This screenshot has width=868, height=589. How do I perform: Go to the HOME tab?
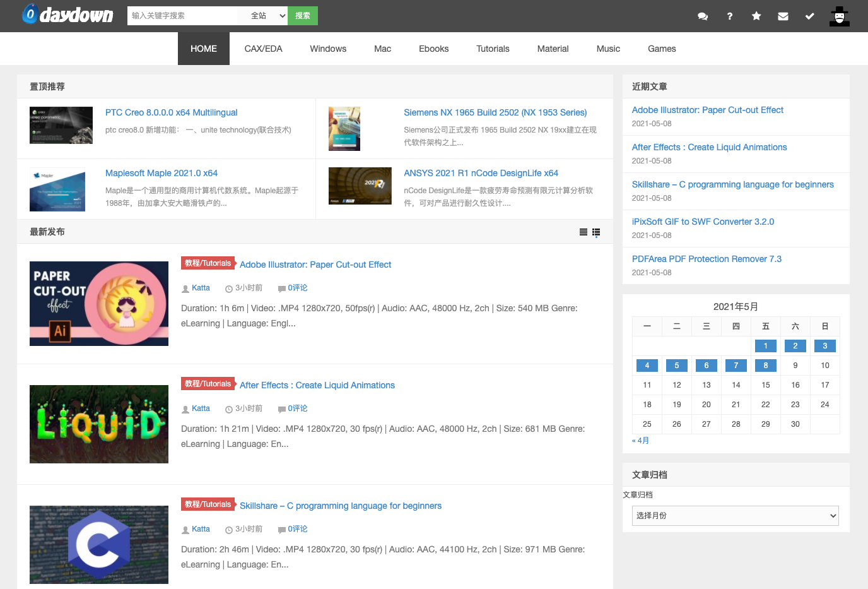tap(204, 49)
